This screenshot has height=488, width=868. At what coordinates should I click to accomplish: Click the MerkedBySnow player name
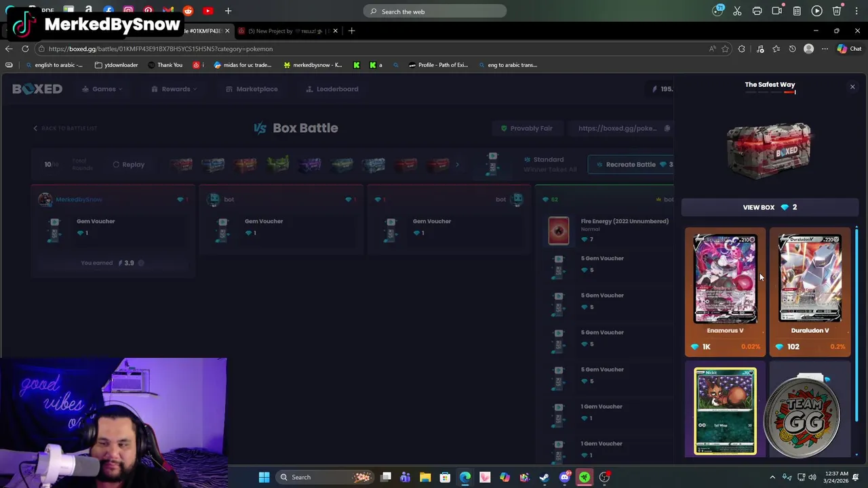tap(79, 199)
